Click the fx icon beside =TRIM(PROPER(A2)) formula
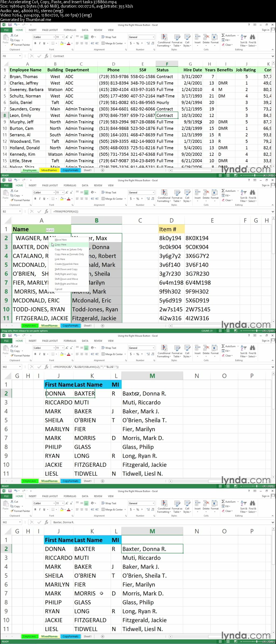 coord(46,212)
